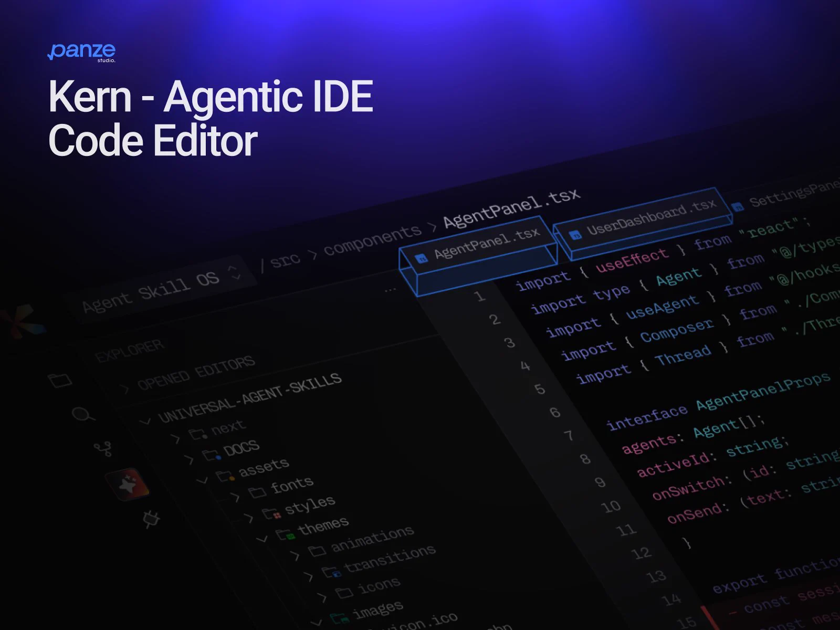Click TS file icon on SettingsPanel tab
Image resolution: width=840 pixels, height=630 pixels.
(738, 207)
